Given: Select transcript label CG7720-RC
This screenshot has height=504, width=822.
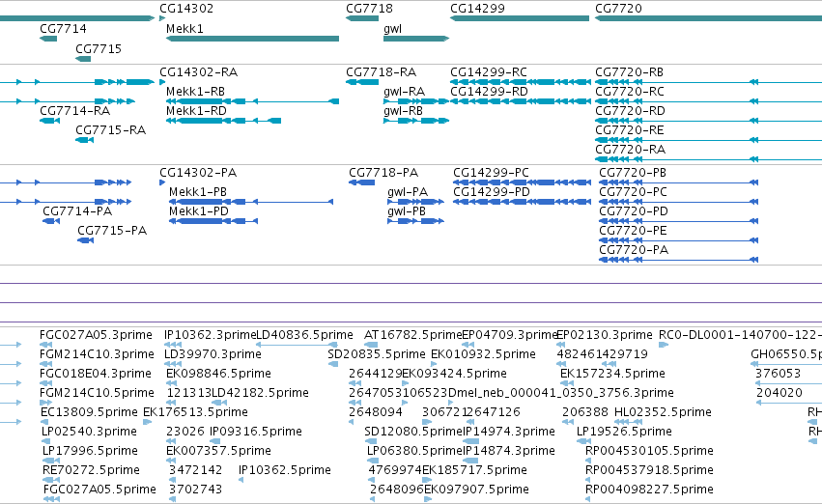Looking at the screenshot, I should 630,92.
